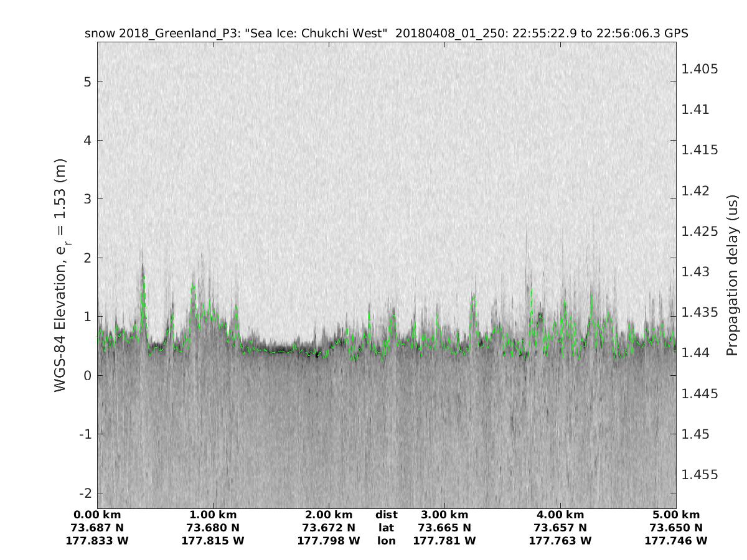The width and height of the screenshot is (747, 560).
Task: Click the 'Propagation delay (us)' axis label
Action: pyautogui.click(x=732, y=276)
